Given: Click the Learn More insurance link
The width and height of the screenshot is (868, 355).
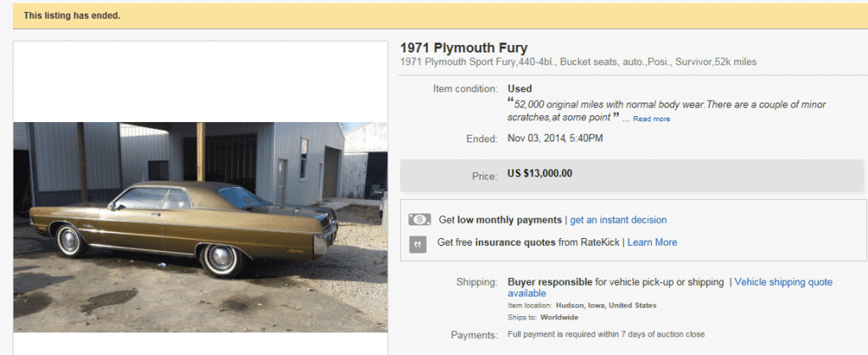Looking at the screenshot, I should (652, 242).
